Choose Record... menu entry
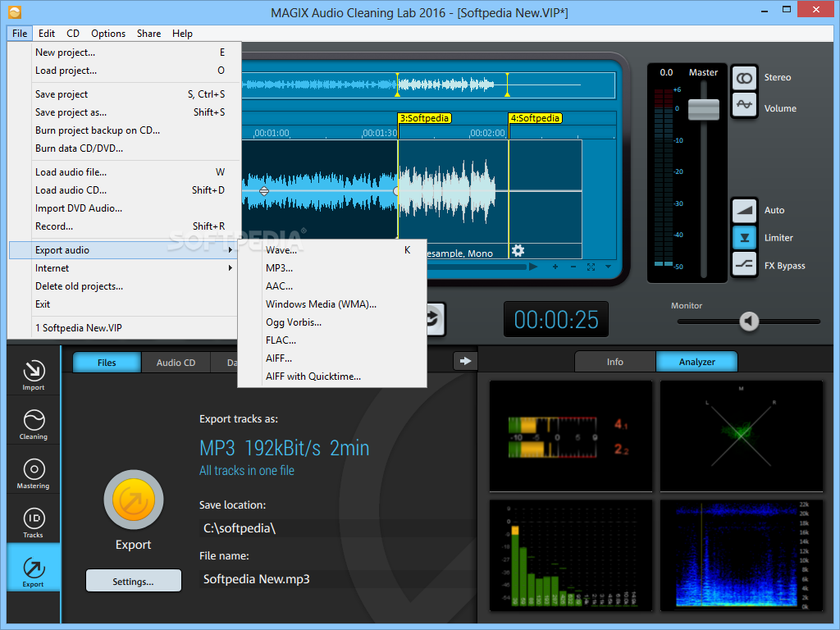Viewport: 840px width, 630px height. point(125,226)
